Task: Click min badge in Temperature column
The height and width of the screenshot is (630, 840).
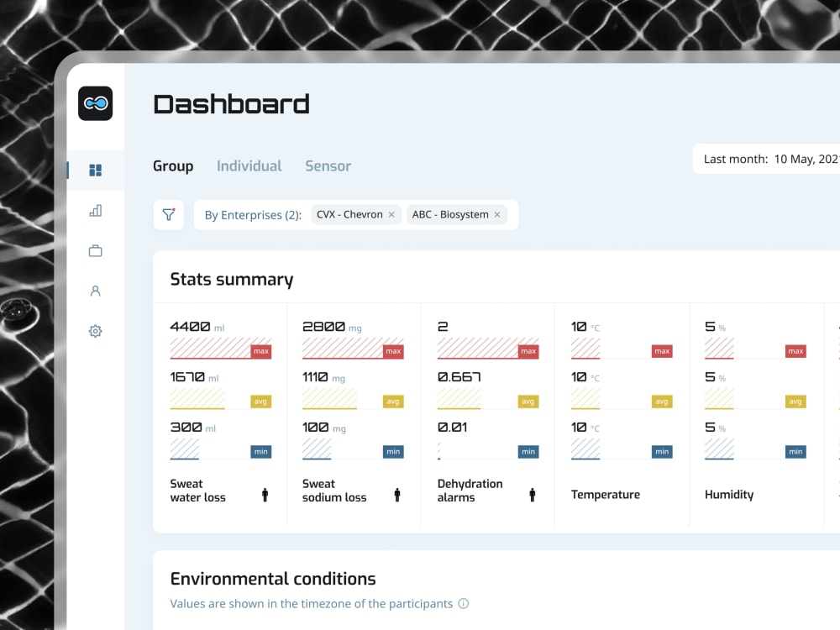Action: (x=662, y=452)
